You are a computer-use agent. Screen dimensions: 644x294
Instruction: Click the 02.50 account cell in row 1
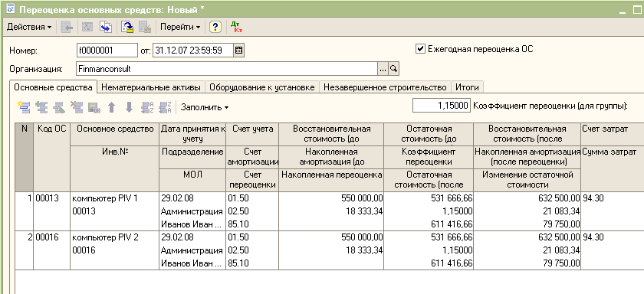[x=252, y=211]
